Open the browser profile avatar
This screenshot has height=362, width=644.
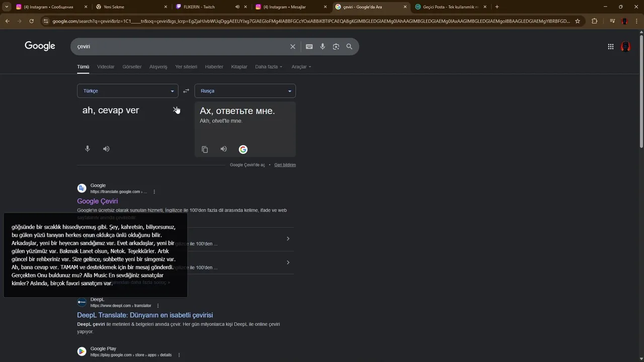click(x=624, y=21)
